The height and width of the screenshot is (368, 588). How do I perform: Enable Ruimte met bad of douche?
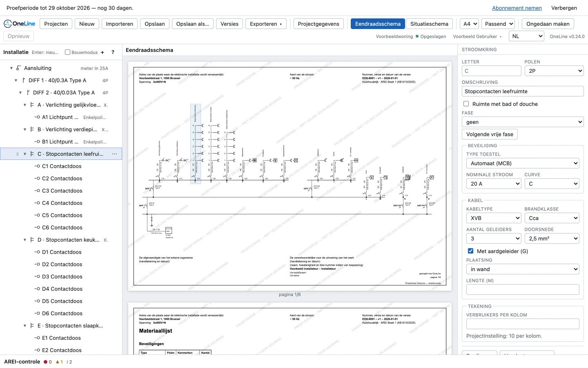466,104
